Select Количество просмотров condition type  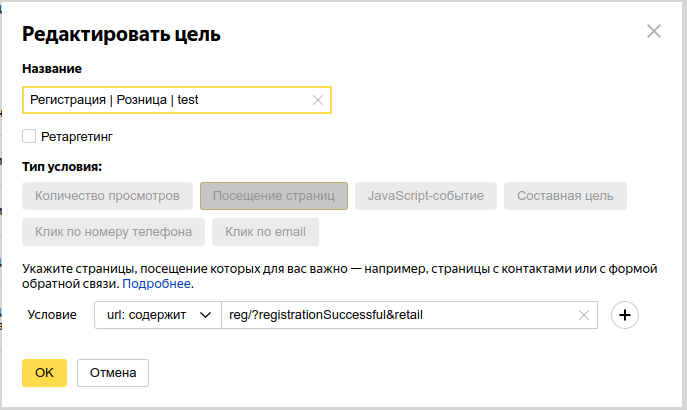(107, 196)
